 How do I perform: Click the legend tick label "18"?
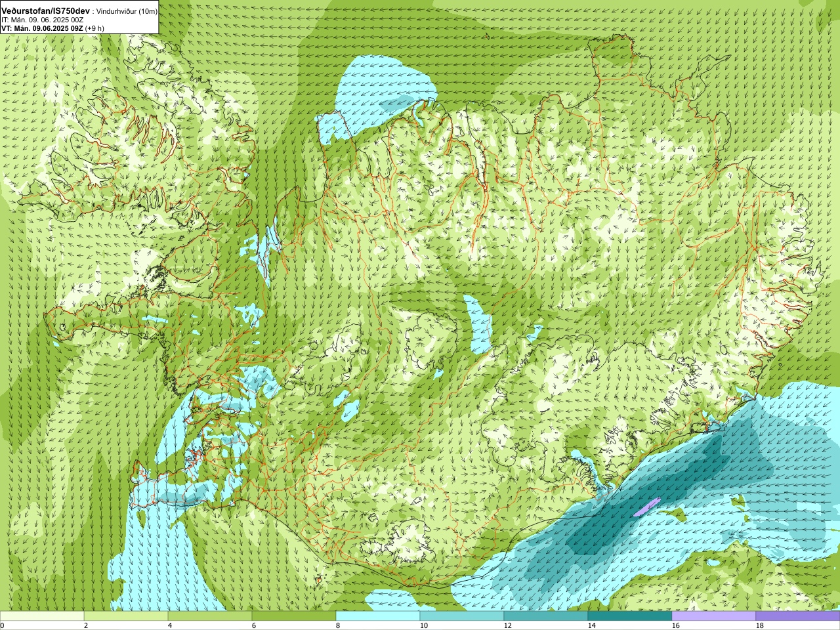tap(759, 626)
